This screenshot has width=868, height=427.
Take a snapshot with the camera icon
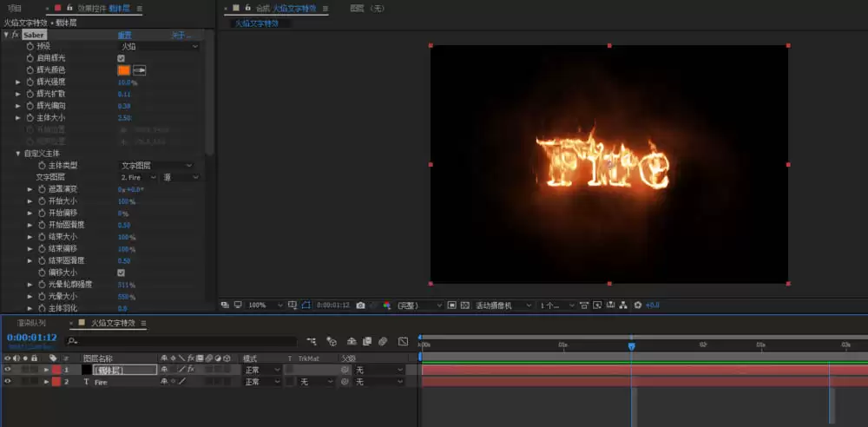click(360, 305)
